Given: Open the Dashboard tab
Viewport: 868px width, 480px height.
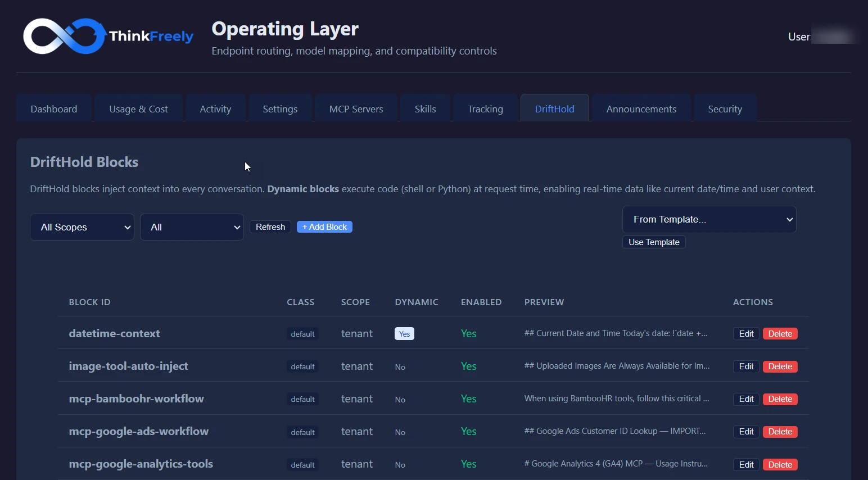Looking at the screenshot, I should tap(54, 108).
